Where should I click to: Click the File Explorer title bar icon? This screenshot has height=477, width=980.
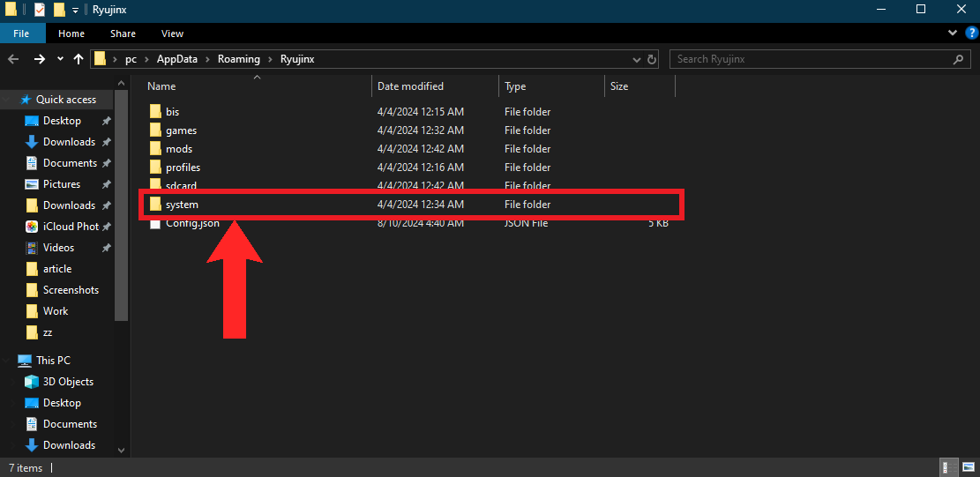pyautogui.click(x=11, y=10)
